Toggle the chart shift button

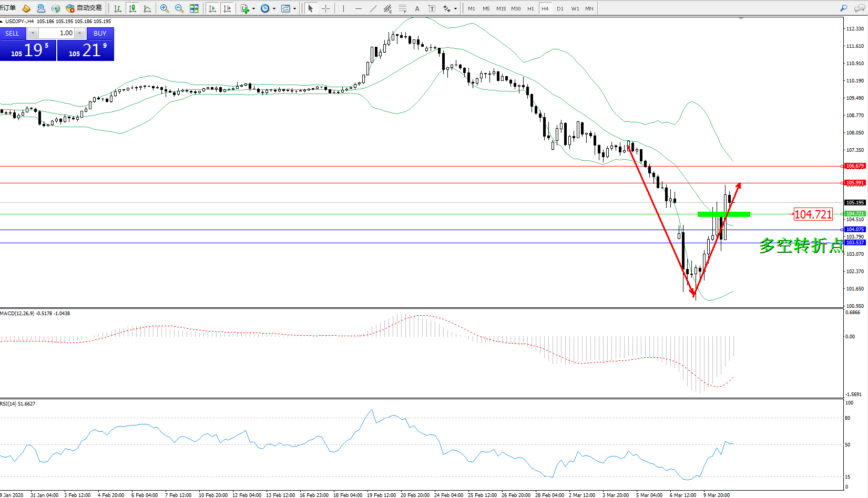(x=227, y=8)
